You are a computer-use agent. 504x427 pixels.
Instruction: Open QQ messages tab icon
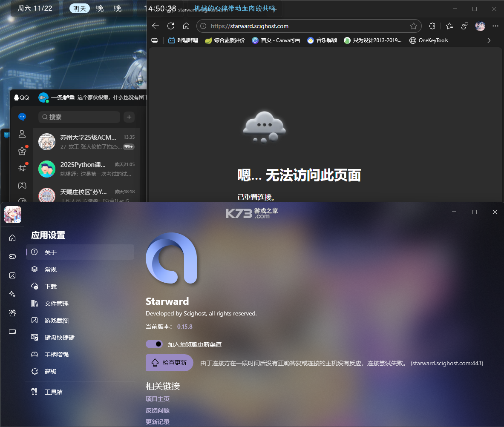click(x=22, y=117)
